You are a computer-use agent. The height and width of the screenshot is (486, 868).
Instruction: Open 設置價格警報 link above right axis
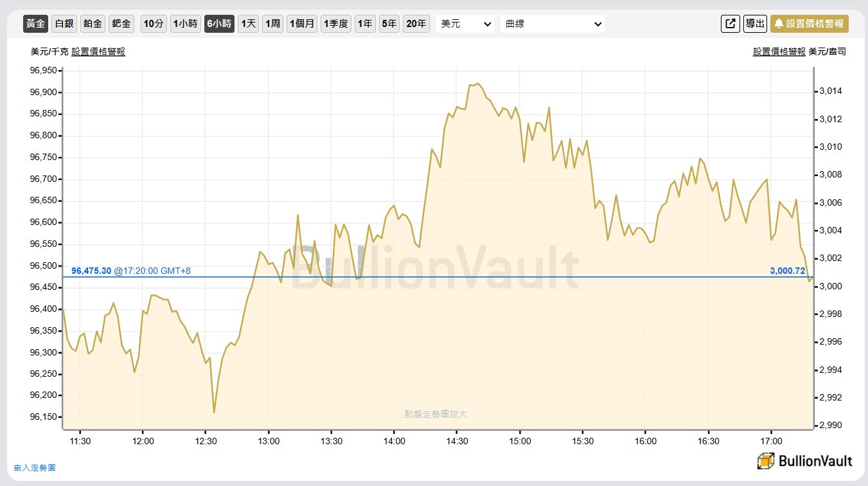pos(779,51)
